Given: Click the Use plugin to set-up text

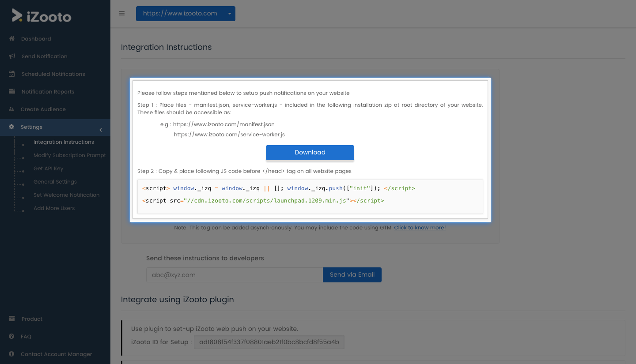Looking at the screenshot, I should [215, 329].
